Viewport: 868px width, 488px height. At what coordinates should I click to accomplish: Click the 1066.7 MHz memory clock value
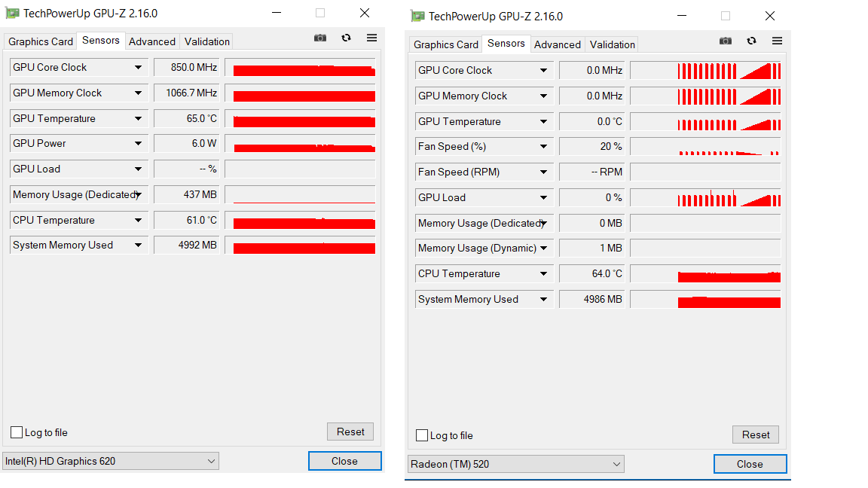[187, 93]
